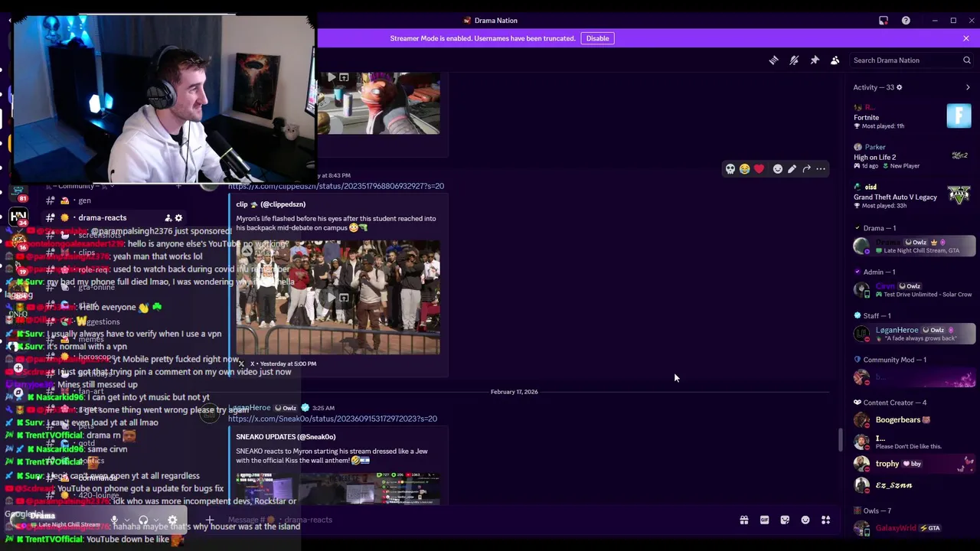Open the emoji picker in message bar

[x=805, y=520]
